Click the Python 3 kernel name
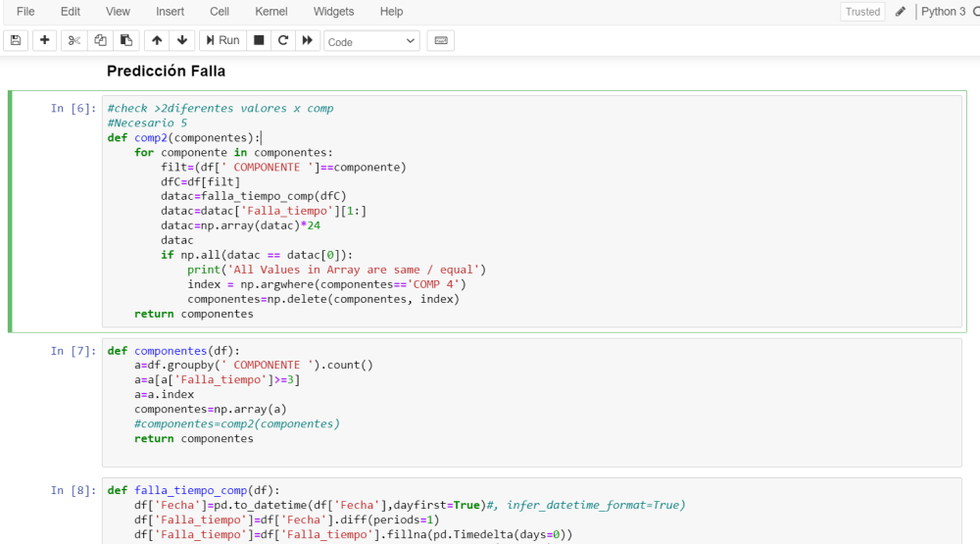Screen dimensions: 980x544 [x=943, y=11]
